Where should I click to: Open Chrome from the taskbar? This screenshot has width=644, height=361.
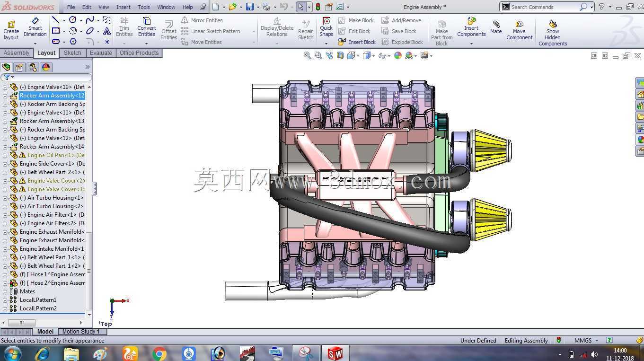click(159, 353)
